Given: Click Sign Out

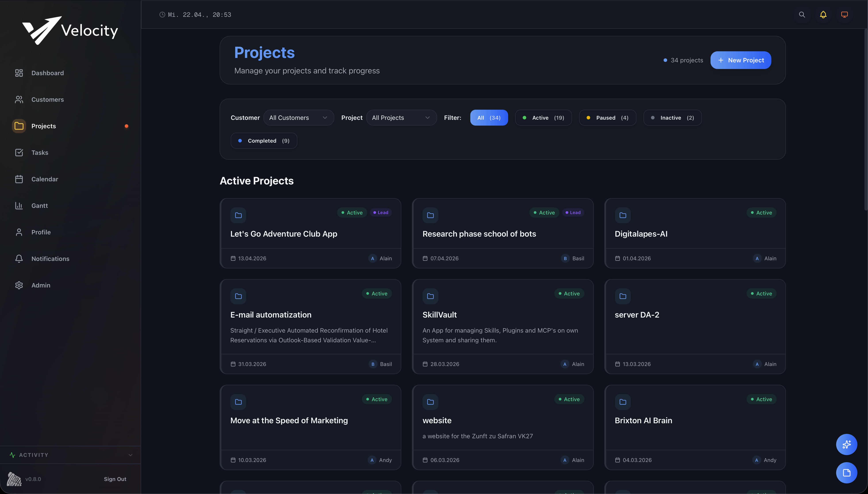Looking at the screenshot, I should (x=115, y=479).
